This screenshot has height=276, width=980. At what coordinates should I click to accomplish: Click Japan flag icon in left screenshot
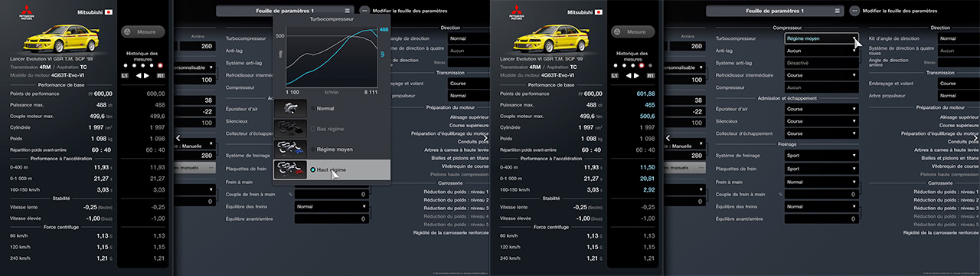point(108,13)
